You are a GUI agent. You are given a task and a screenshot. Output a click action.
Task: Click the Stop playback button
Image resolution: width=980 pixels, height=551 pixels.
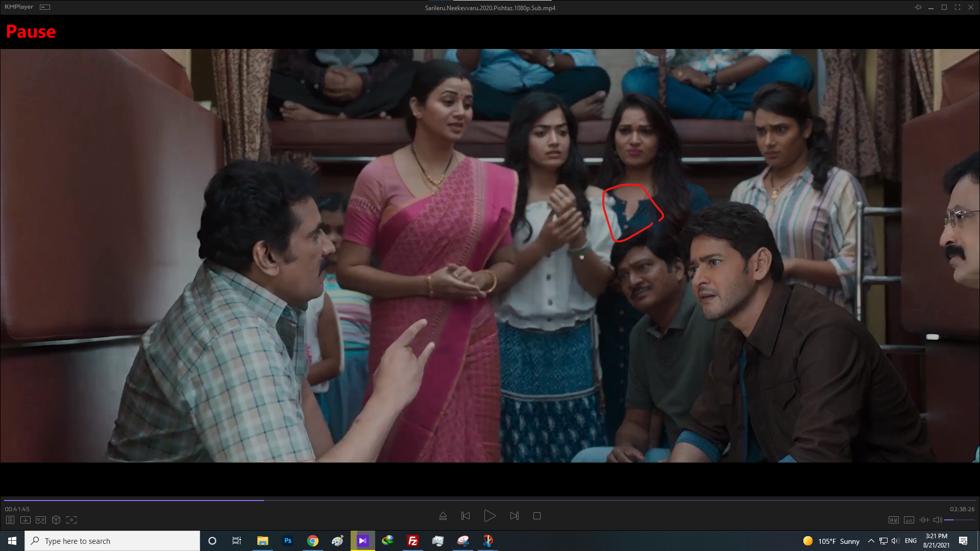coord(537,516)
